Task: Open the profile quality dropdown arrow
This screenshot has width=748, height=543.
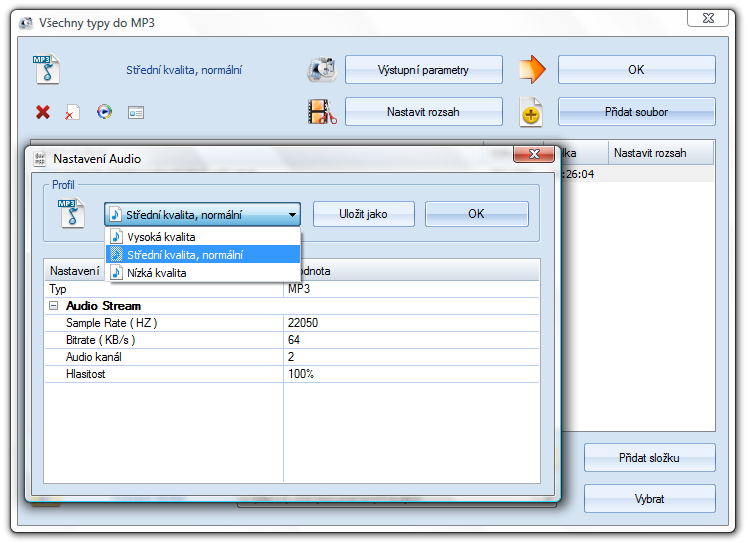Action: (x=292, y=215)
